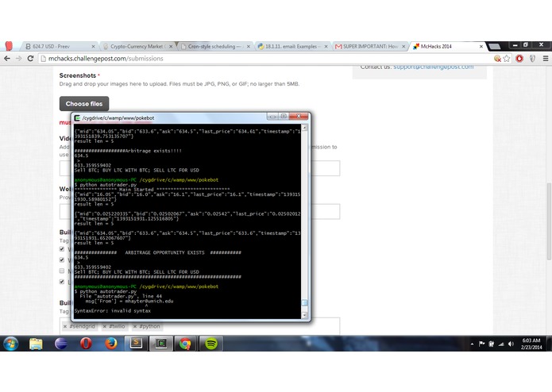
Task: Click the power tray icon
Action: click(491, 344)
